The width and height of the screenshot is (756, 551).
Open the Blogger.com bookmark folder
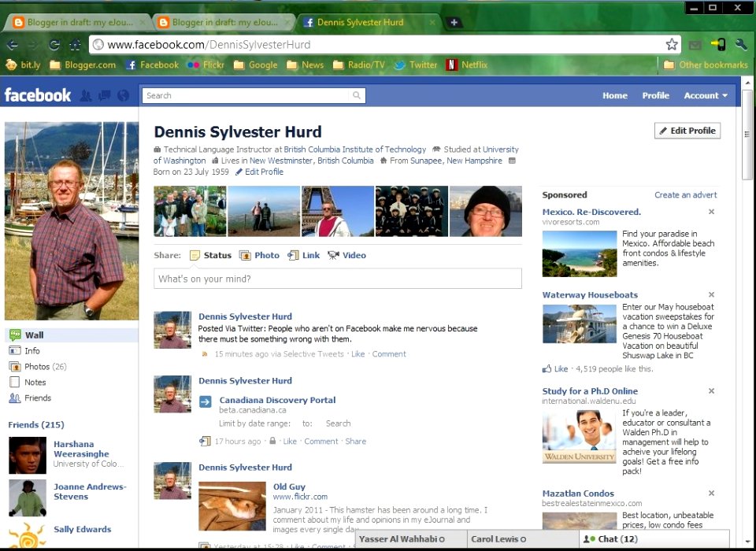pos(83,65)
